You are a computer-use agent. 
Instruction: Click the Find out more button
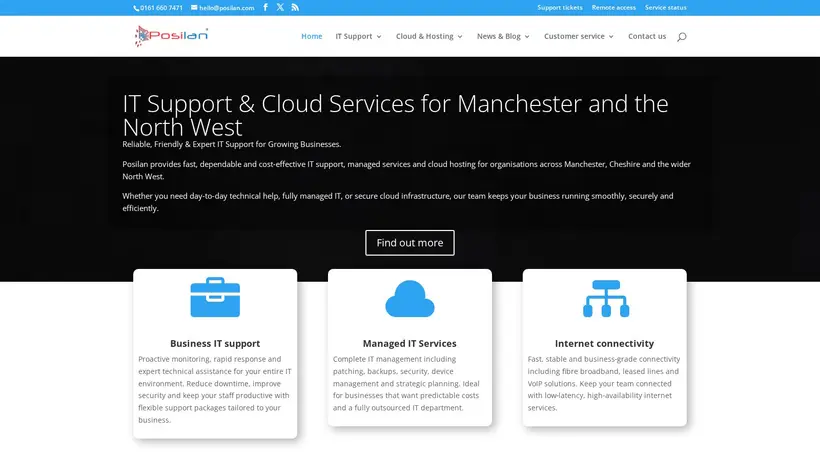click(x=410, y=243)
